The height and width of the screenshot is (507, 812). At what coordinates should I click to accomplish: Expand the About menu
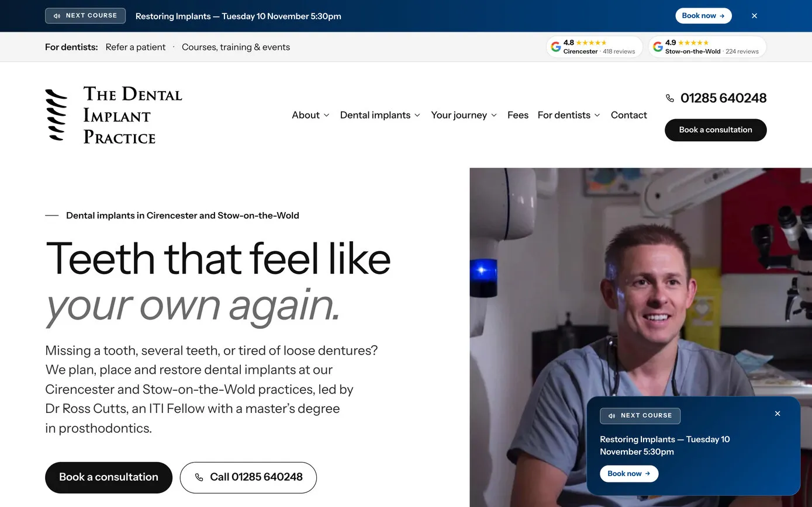coord(310,115)
